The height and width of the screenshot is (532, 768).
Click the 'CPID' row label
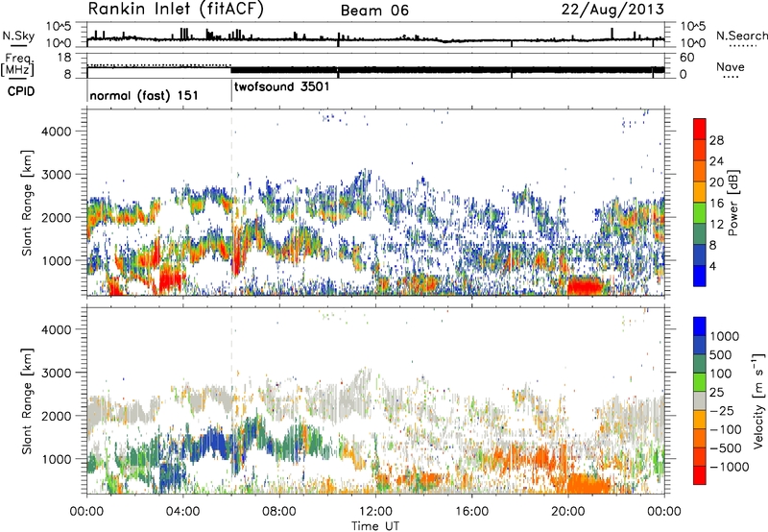(x=21, y=91)
